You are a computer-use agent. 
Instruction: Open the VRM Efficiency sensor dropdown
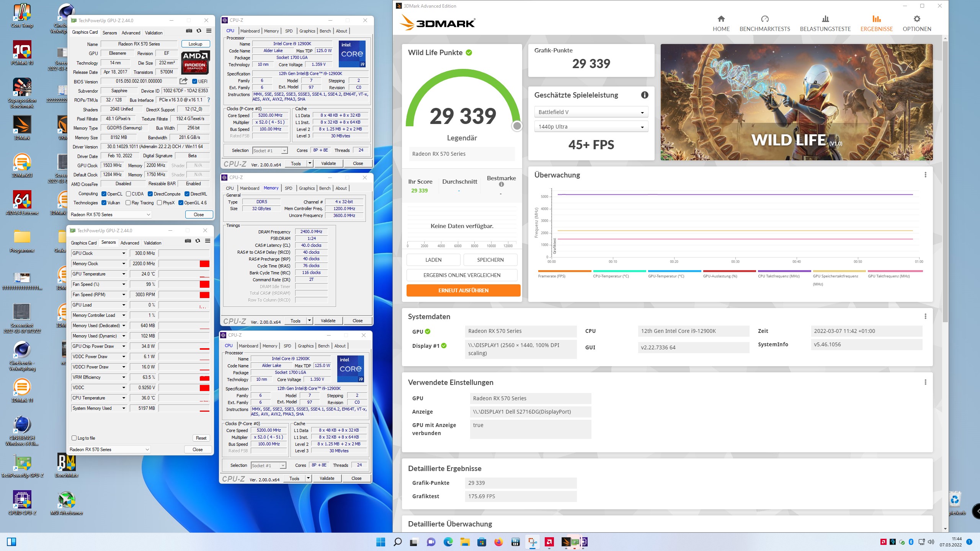pos(124,377)
